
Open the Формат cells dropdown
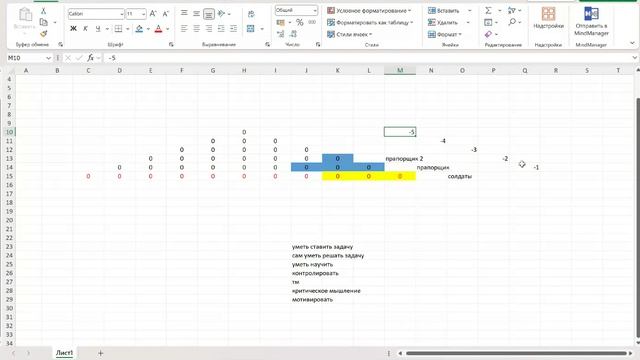point(444,34)
